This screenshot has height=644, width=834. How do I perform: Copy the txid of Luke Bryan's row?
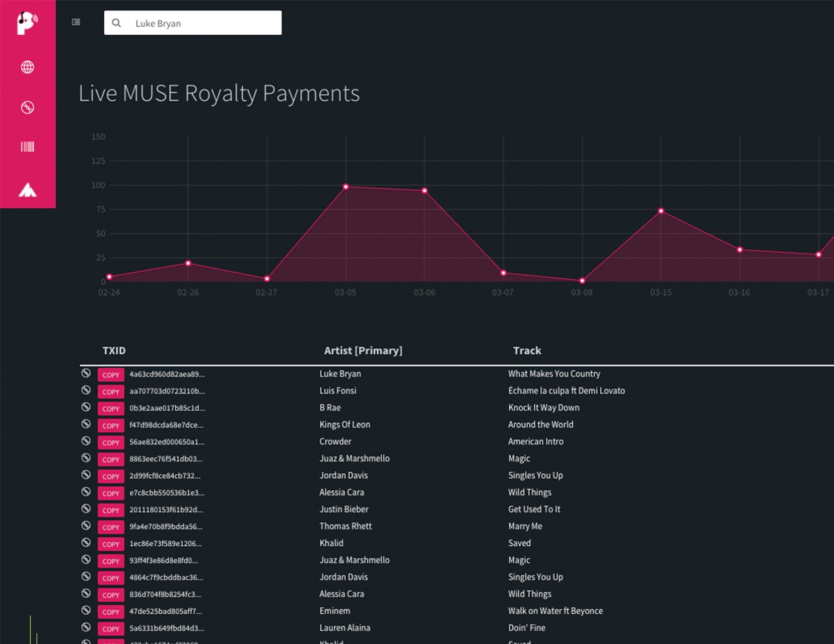(x=111, y=375)
